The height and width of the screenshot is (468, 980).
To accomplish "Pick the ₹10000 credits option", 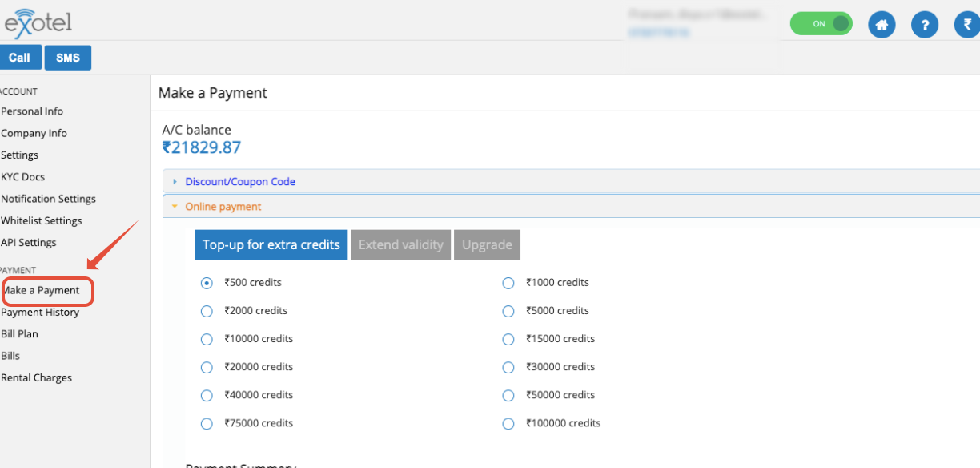I will [207, 339].
